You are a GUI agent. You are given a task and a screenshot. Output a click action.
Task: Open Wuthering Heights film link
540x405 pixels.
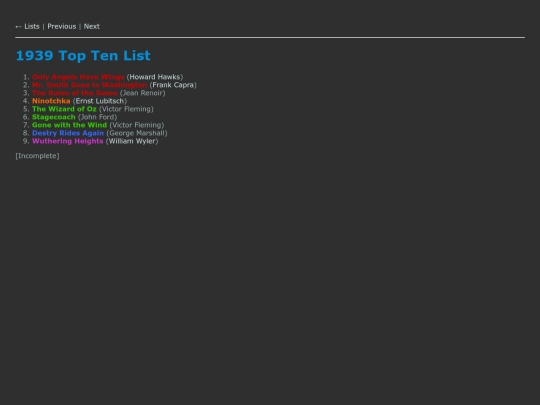[68, 141]
